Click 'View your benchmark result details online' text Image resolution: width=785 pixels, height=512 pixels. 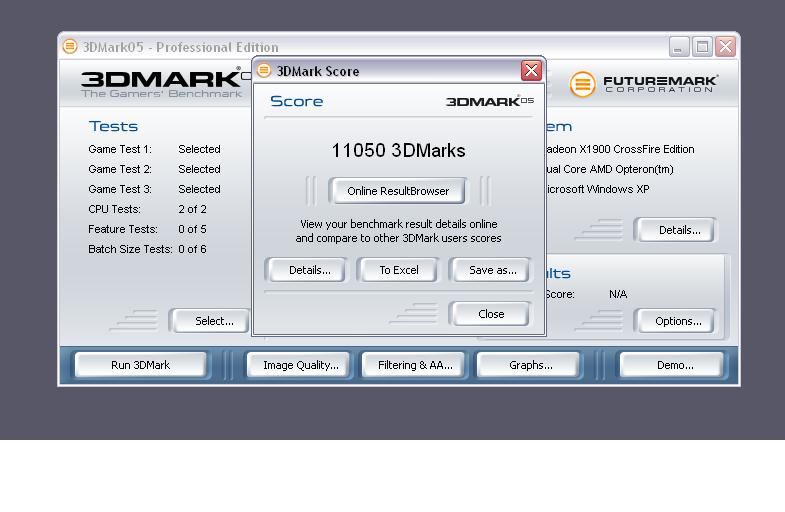[x=399, y=224]
